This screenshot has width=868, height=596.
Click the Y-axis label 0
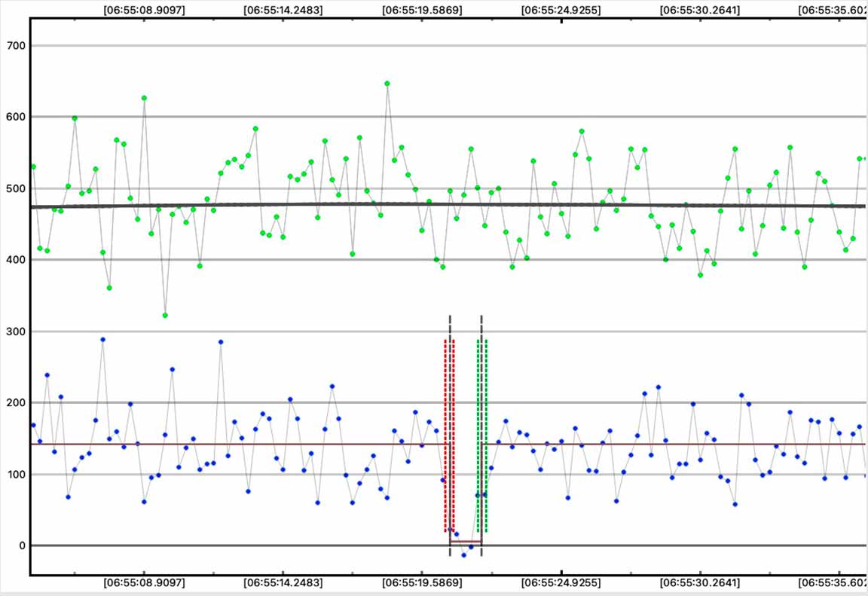[x=23, y=546]
